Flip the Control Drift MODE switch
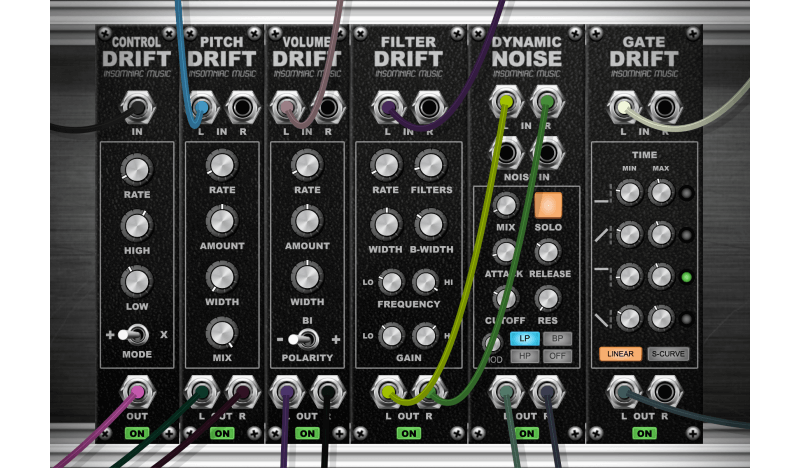The width and height of the screenshot is (800, 468). 134,335
